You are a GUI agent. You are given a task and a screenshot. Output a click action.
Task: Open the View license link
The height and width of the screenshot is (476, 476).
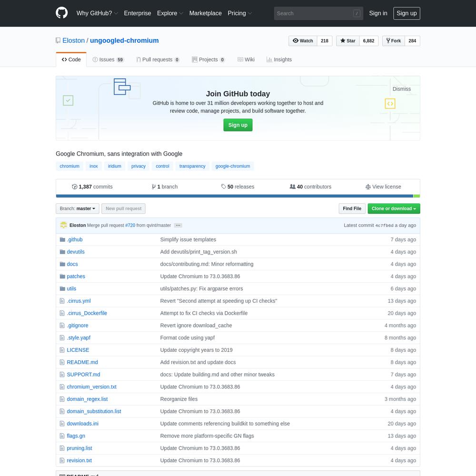coord(383,187)
